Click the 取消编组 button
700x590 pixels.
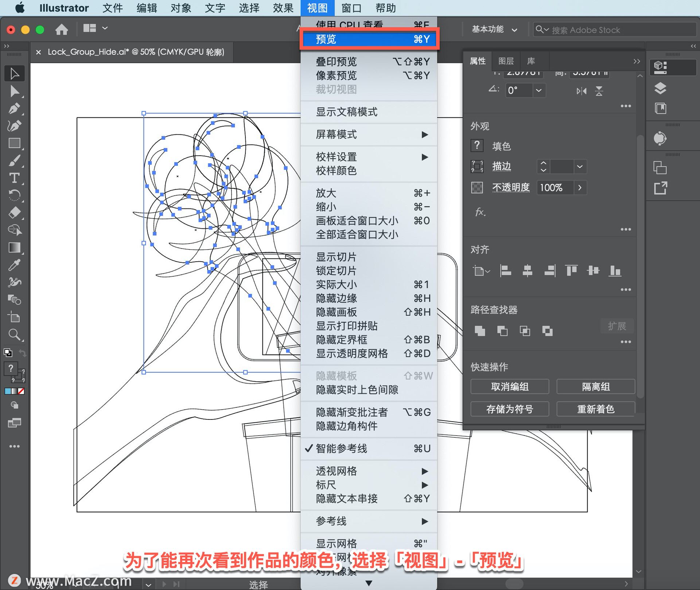click(x=509, y=387)
